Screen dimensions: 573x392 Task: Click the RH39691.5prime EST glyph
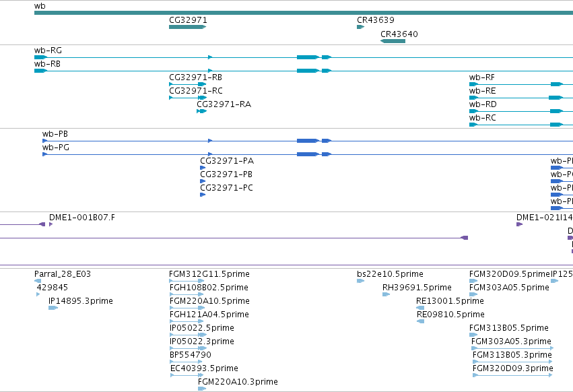click(x=386, y=294)
